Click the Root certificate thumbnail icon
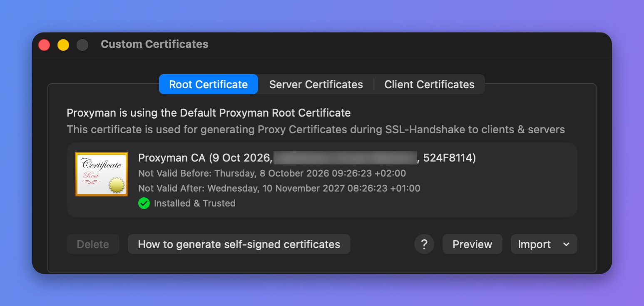Screen dimensions: 644x306 coord(102,174)
